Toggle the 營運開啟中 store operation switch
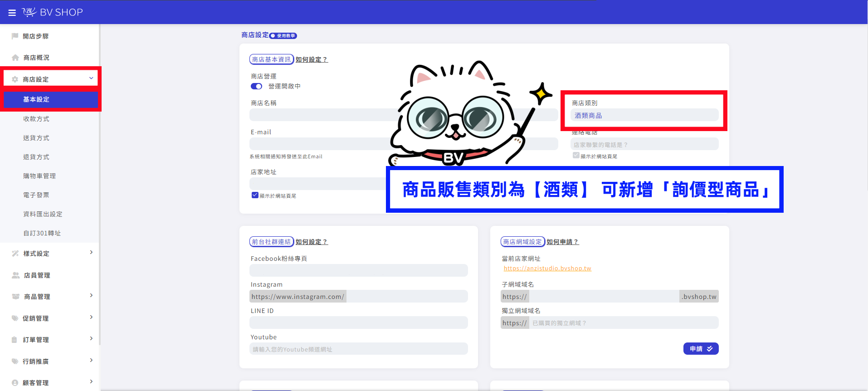The image size is (868, 391). pos(257,86)
